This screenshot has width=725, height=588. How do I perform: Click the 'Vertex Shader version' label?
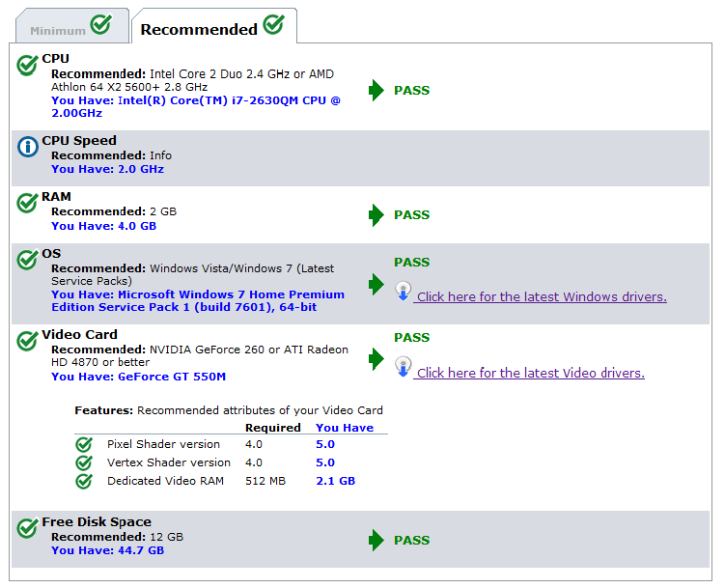(x=169, y=462)
